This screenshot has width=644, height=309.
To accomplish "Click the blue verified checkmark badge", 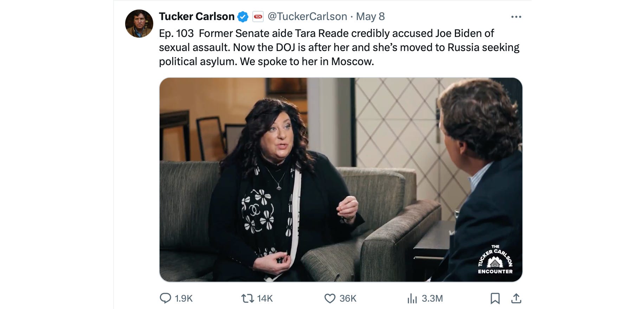I will click(x=243, y=17).
